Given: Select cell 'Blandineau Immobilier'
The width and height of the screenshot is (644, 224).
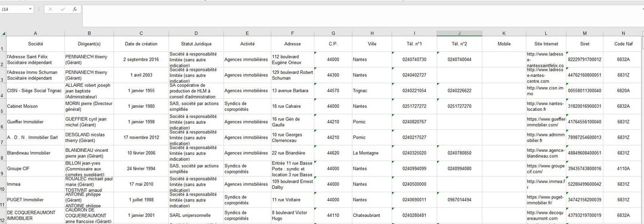Looking at the screenshot, I should coord(35,153).
